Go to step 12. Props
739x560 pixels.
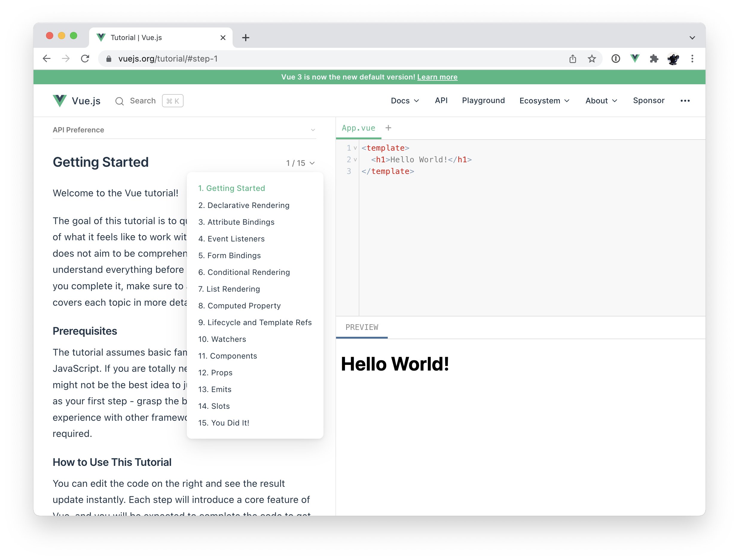click(x=215, y=373)
